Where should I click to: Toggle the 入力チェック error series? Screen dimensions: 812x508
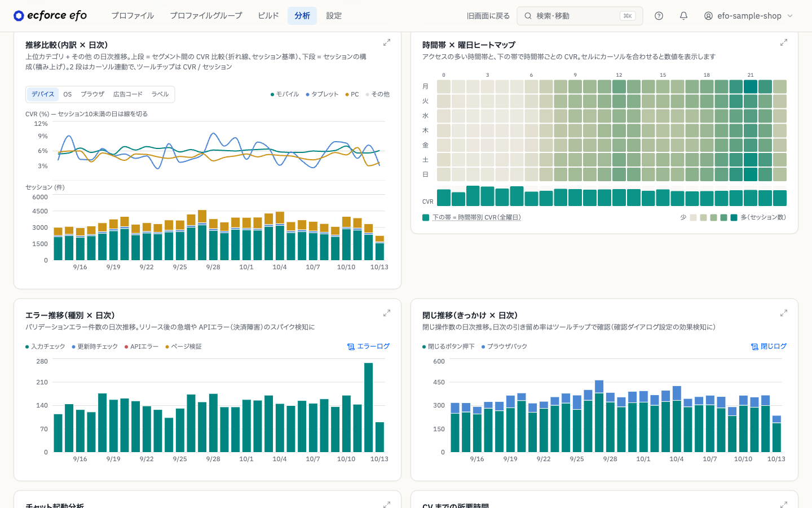tap(45, 347)
